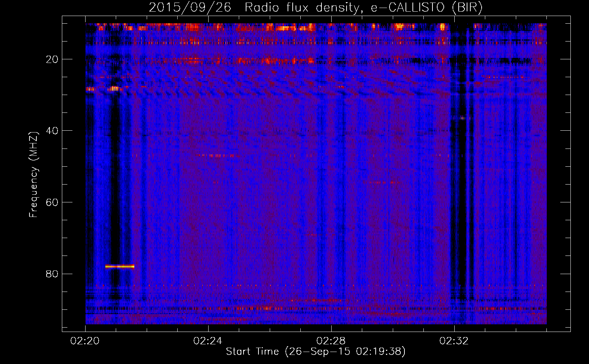Click the "Start Time (26-Sep-15 02:19:38)" label

coord(316,352)
